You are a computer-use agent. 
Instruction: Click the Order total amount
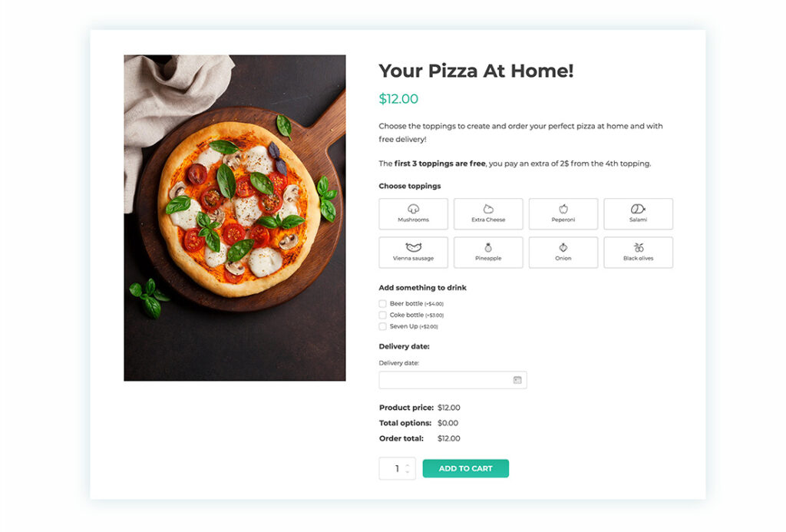[448, 438]
